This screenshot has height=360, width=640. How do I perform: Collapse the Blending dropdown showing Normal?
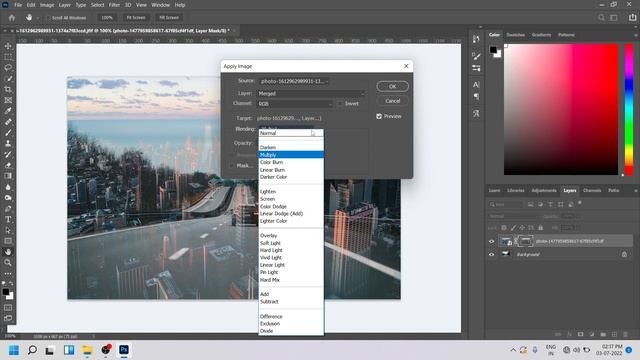click(x=291, y=133)
